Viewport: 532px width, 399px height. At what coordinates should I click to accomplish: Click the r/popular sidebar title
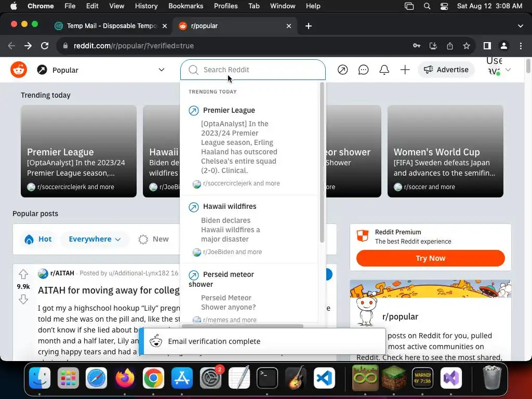[400, 316]
